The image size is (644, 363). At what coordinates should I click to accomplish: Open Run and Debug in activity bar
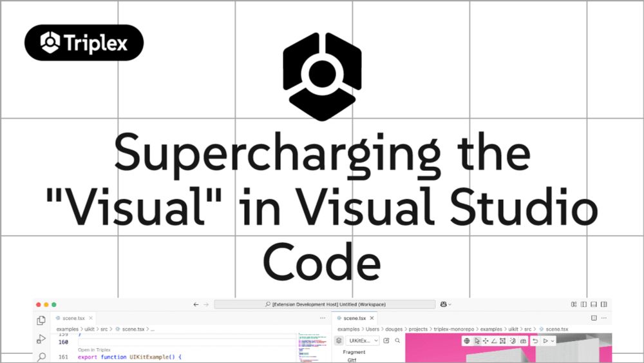[x=41, y=339]
